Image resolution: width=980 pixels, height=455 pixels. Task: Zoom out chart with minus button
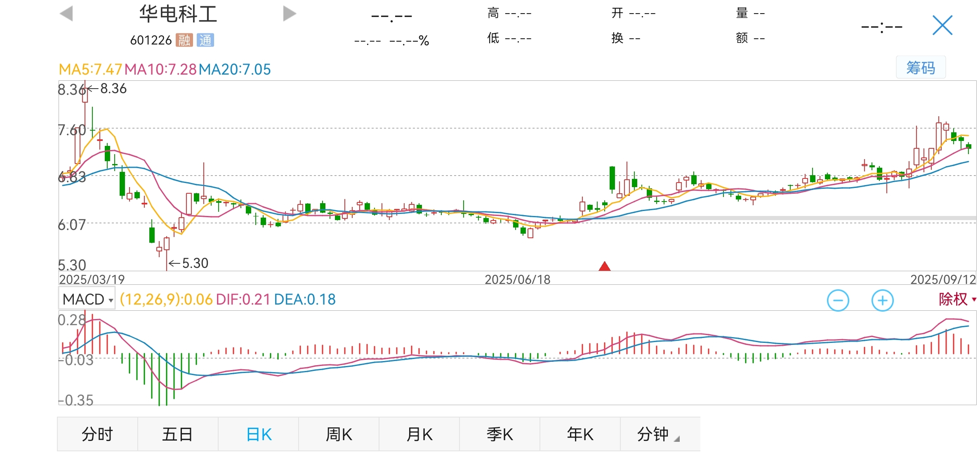click(838, 300)
